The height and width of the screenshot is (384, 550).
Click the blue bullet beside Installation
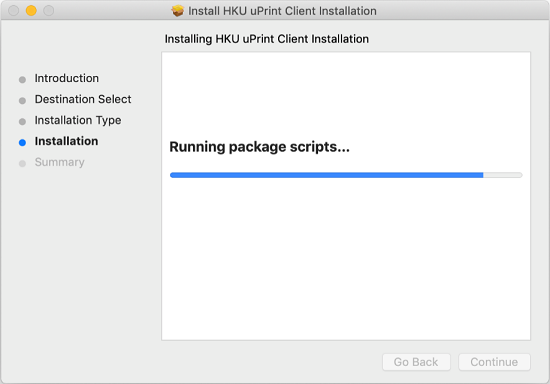pos(22,142)
